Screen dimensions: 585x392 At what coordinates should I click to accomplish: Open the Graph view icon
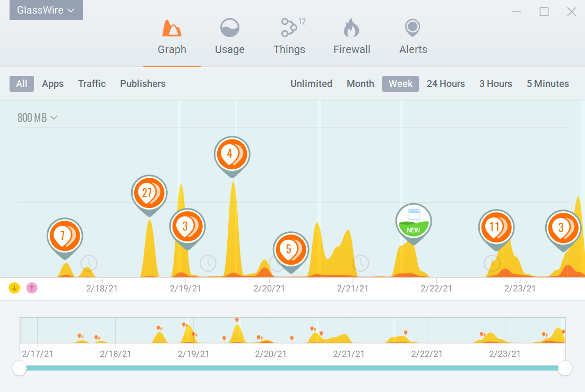click(171, 28)
